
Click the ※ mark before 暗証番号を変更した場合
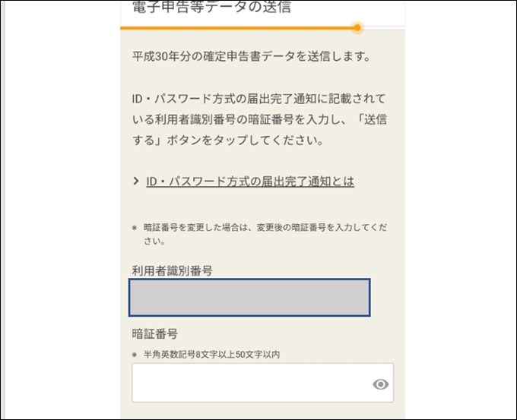[135, 227]
